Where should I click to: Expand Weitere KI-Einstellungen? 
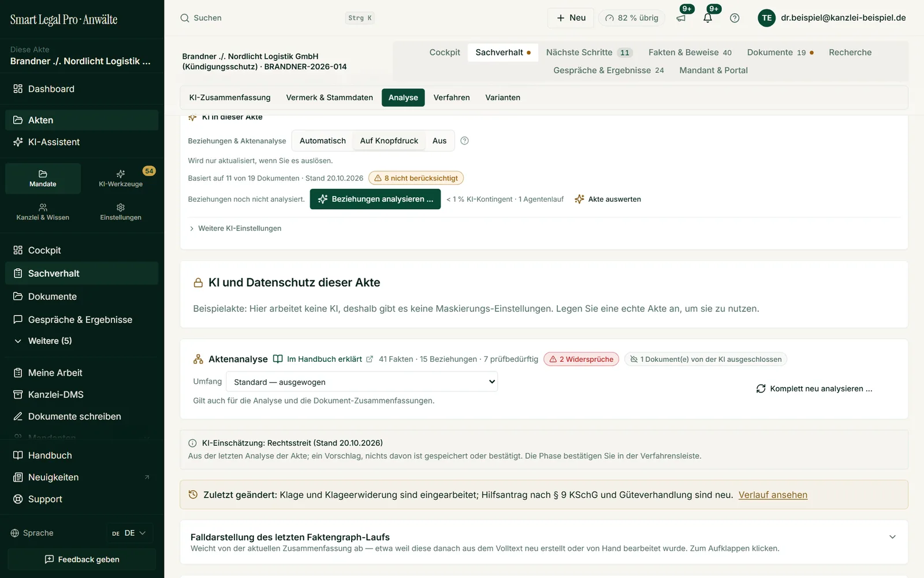point(235,228)
